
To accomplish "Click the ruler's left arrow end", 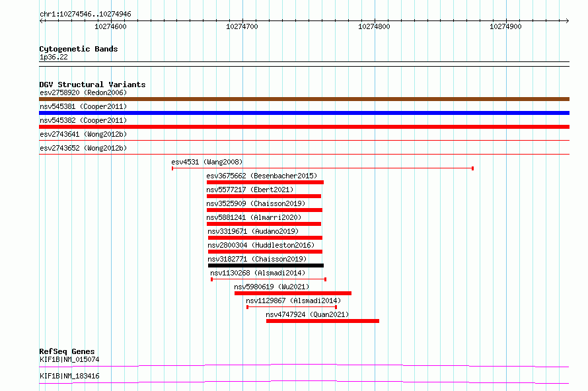I will tap(42, 20).
